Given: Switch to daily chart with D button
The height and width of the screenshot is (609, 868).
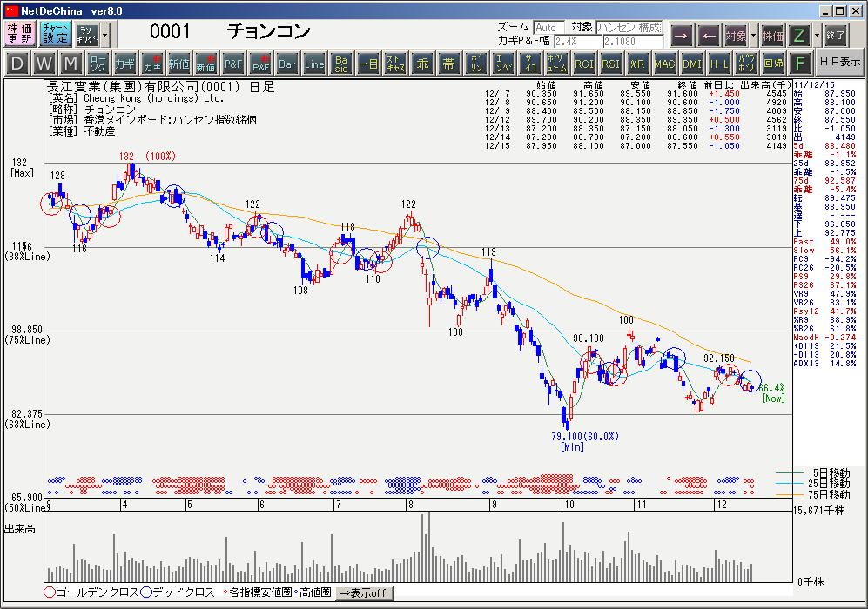Looking at the screenshot, I should [18, 64].
